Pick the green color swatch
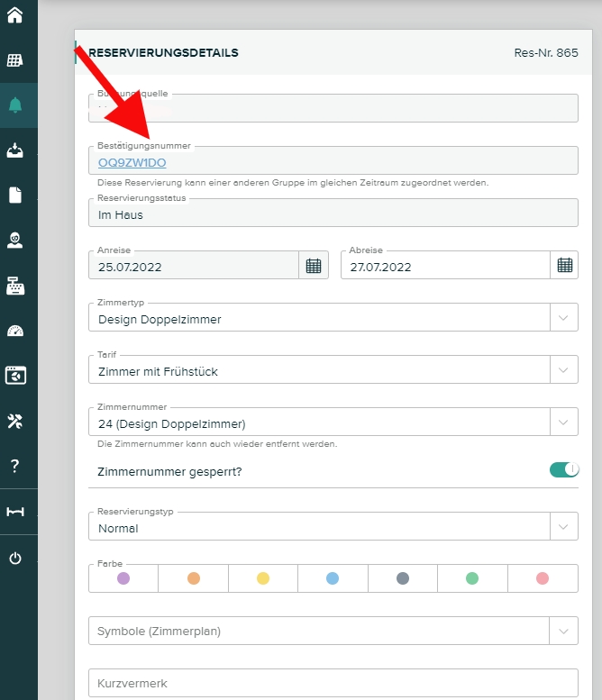The height and width of the screenshot is (700, 602). click(x=472, y=578)
